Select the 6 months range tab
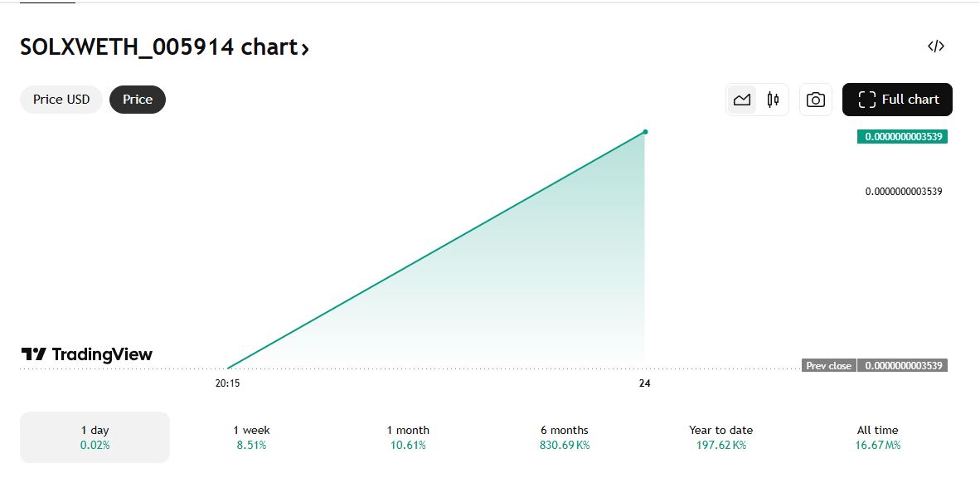The width and height of the screenshot is (980, 483). tap(564, 437)
